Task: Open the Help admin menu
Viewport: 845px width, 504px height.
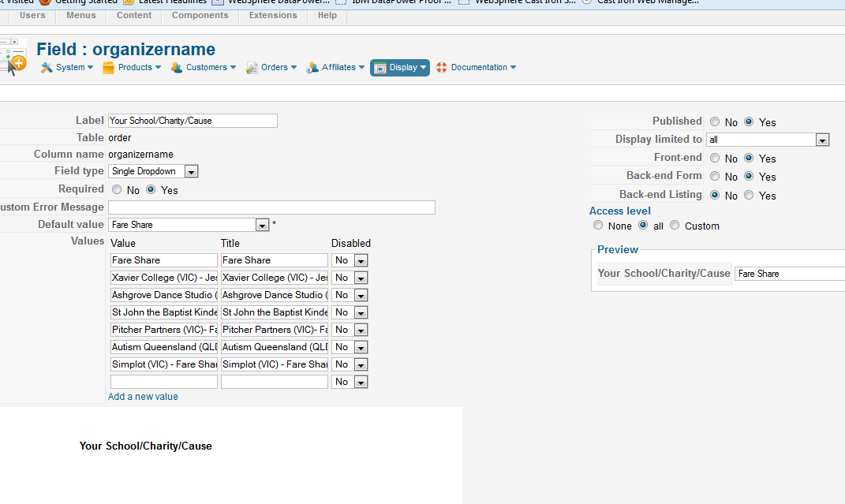Action: [x=327, y=16]
